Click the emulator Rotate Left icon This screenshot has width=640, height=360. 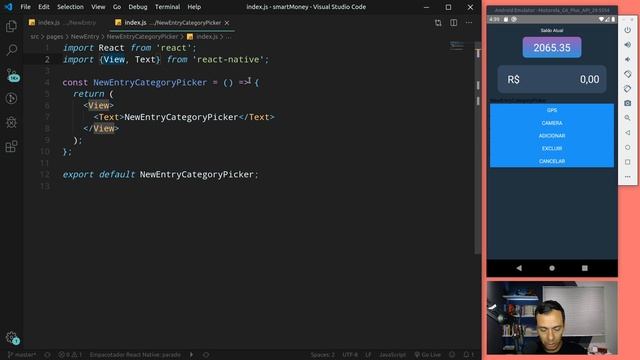pos(627,74)
